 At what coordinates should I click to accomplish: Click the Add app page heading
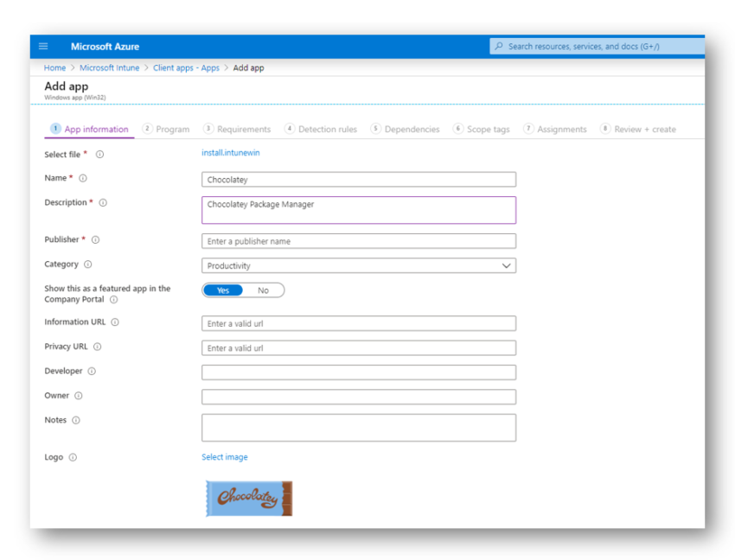tap(66, 86)
